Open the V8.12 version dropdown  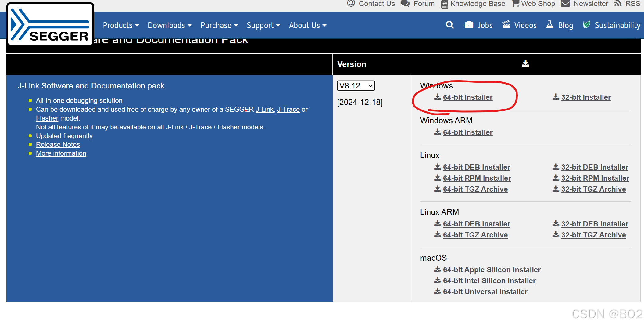tap(356, 86)
